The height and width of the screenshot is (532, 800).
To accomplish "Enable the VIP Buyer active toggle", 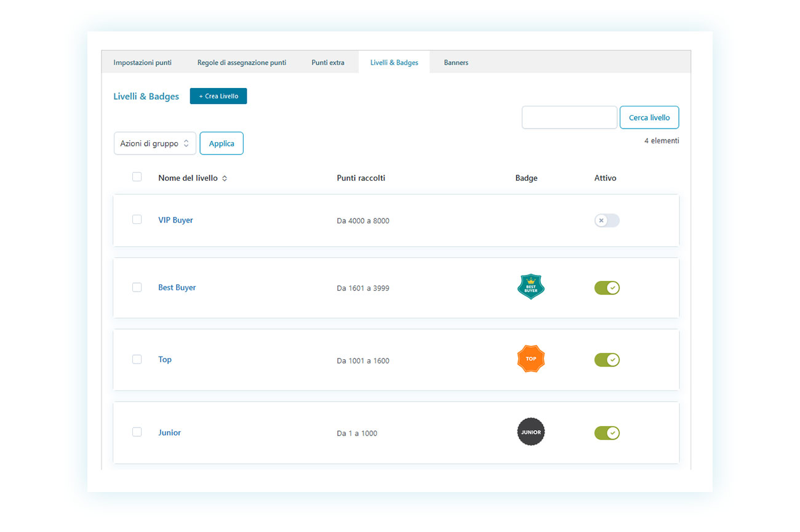I will point(607,220).
